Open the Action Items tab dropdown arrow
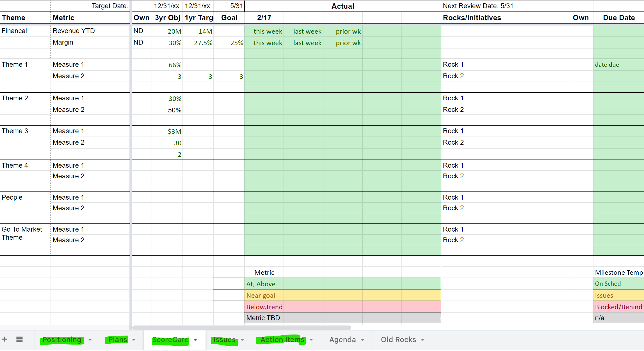The image size is (644, 351). (x=311, y=340)
